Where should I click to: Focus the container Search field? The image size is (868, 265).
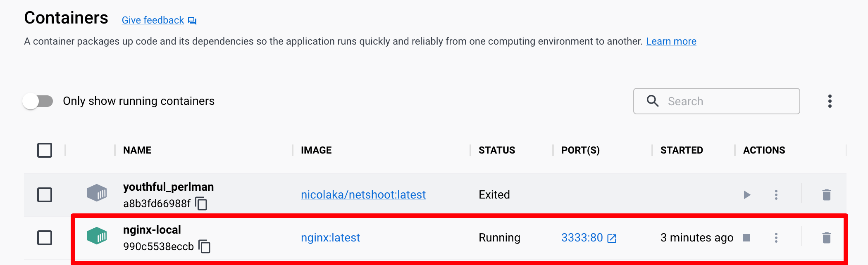[717, 101]
